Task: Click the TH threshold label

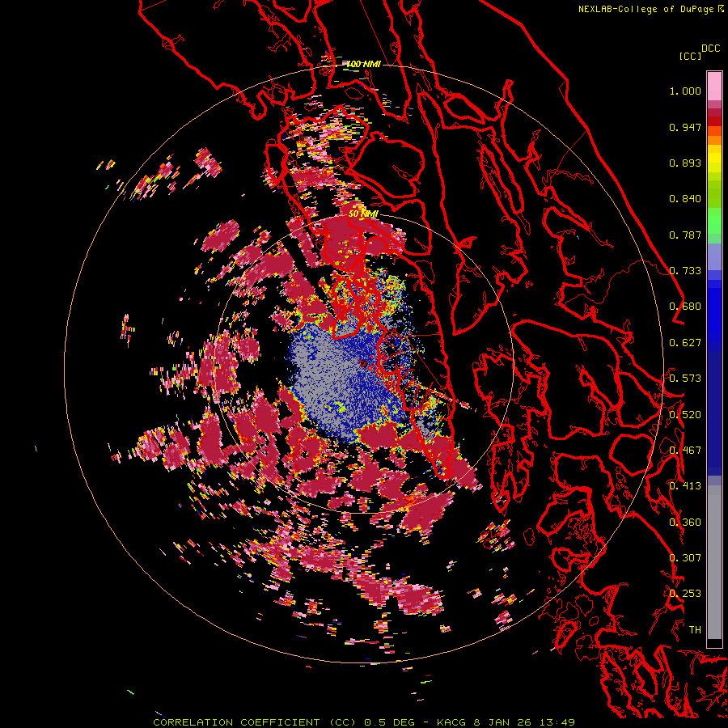Action: (x=695, y=629)
